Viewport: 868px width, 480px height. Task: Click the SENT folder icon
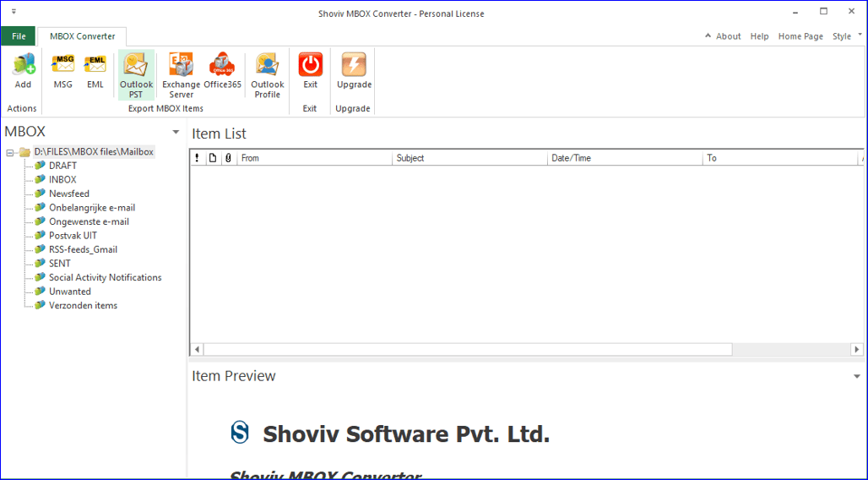click(x=40, y=263)
